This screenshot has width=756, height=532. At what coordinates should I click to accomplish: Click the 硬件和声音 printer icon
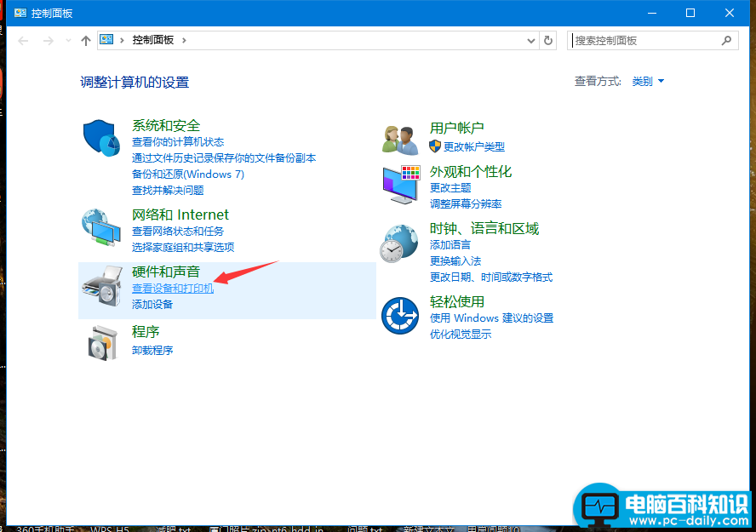[101, 288]
